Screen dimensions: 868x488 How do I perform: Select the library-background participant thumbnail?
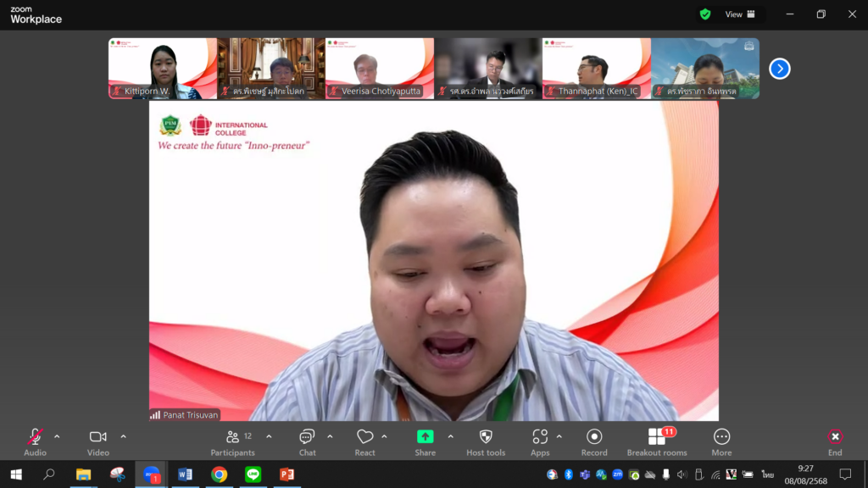pos(271,69)
